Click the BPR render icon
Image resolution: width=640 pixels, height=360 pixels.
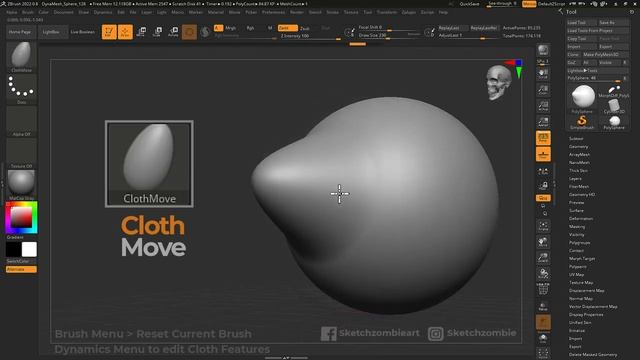point(543,51)
